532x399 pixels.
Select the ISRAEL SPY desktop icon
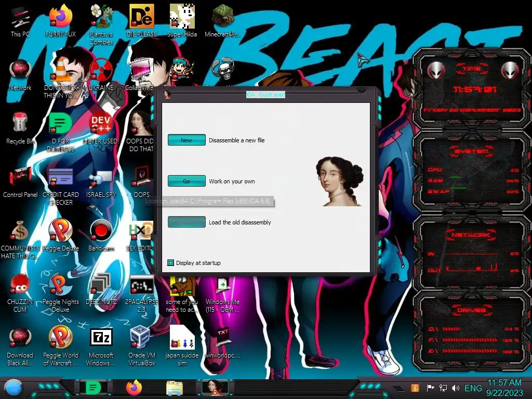click(101, 183)
